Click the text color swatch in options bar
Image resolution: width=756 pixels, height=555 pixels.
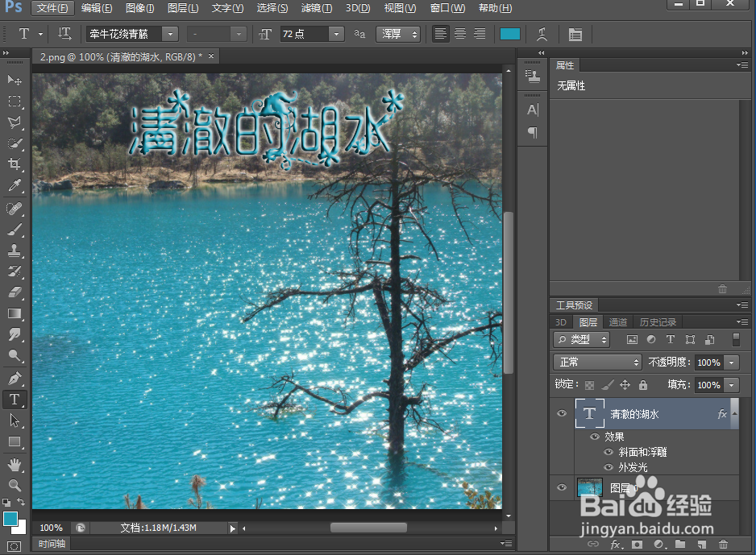coord(511,34)
